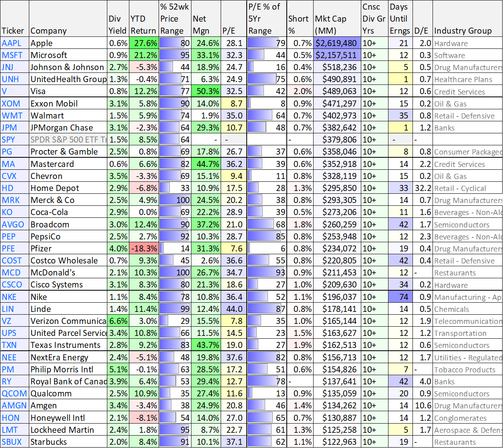This screenshot has height=448, width=503.
Task: Click the XOM ticker link
Action: coord(11,104)
